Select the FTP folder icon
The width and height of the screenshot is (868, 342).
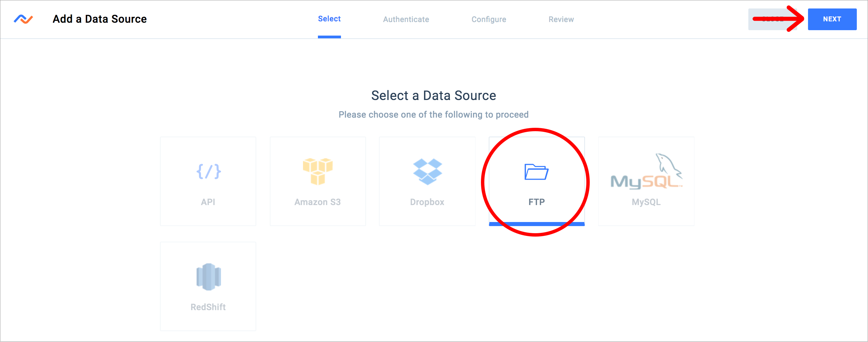pyautogui.click(x=537, y=172)
